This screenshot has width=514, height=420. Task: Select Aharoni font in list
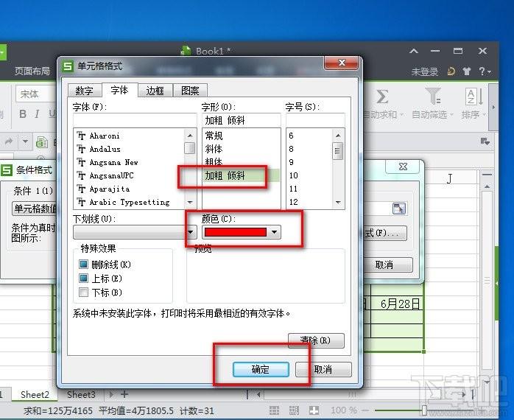point(129,136)
